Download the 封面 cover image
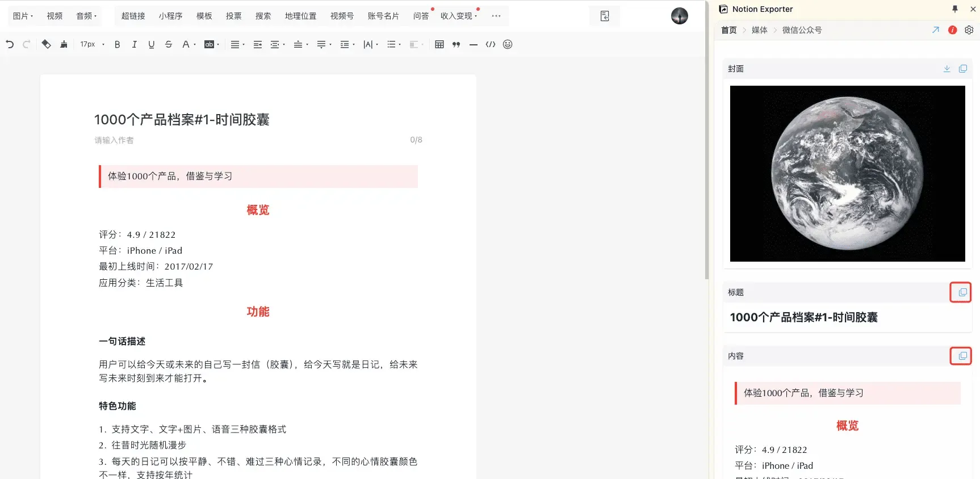This screenshot has width=980, height=479. pyautogui.click(x=947, y=69)
